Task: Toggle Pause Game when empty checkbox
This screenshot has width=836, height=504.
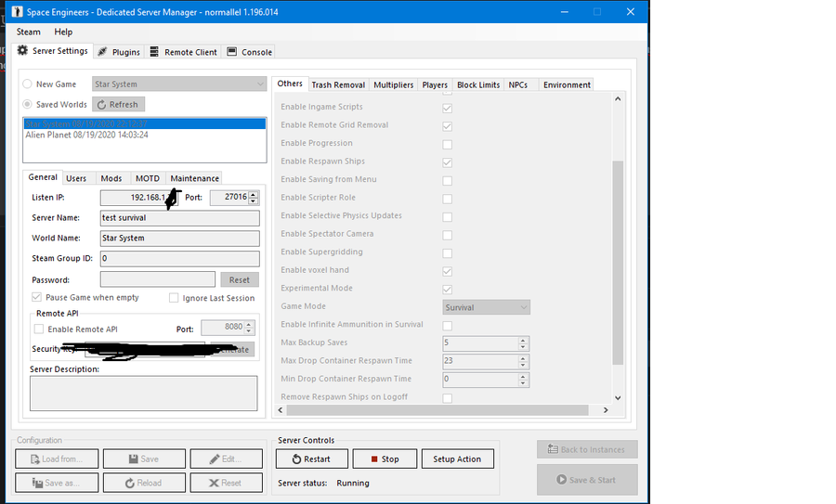Action: tap(38, 298)
